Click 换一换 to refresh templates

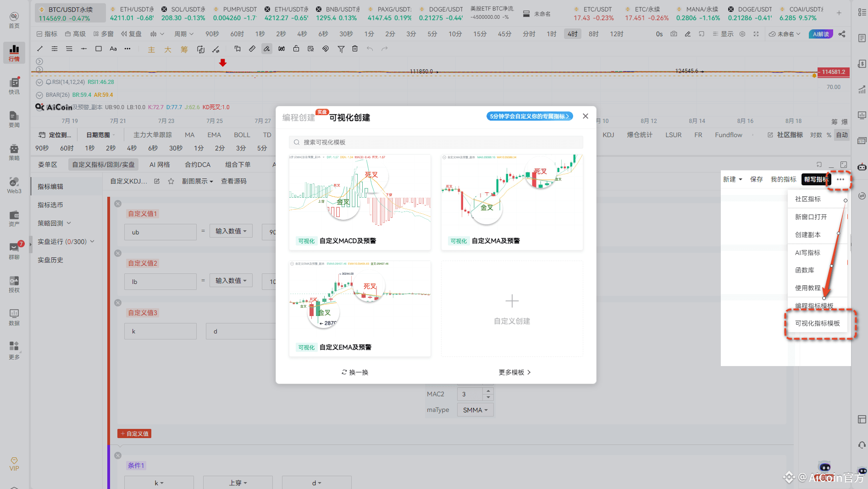pos(355,372)
